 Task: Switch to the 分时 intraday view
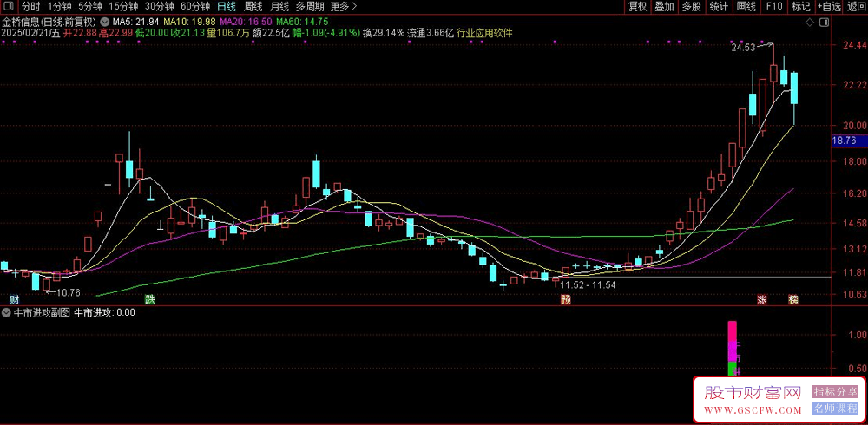coord(31,7)
